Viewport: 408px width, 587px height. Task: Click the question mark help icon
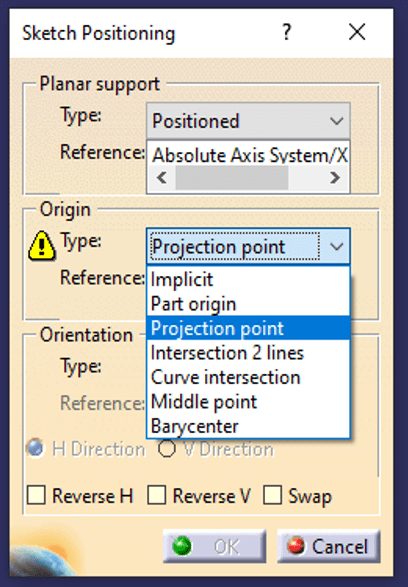pos(286,32)
